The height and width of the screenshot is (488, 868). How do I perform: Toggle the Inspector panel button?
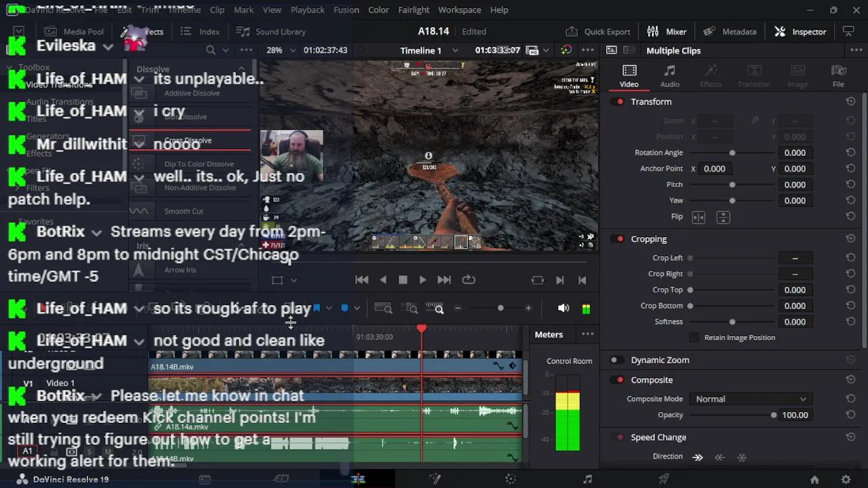point(800,31)
